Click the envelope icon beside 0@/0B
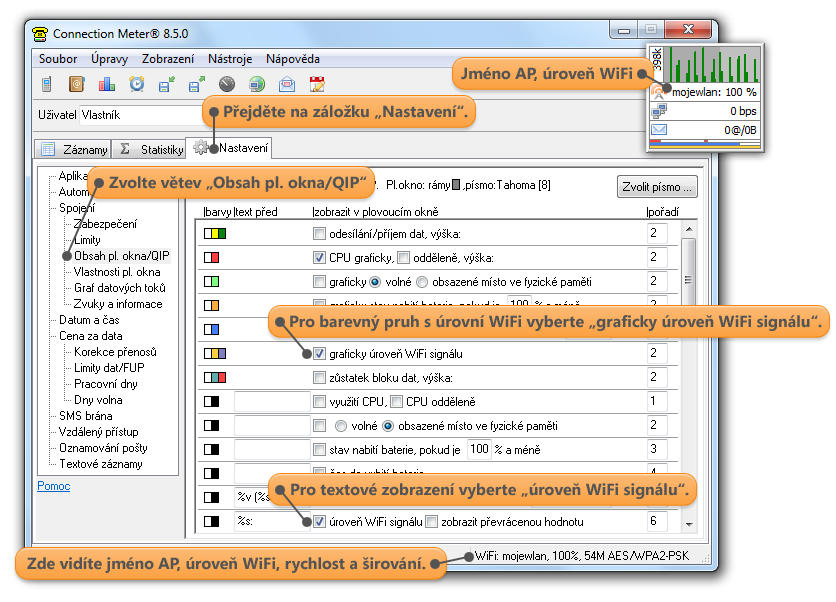The height and width of the screenshot is (602, 836). pos(659,130)
